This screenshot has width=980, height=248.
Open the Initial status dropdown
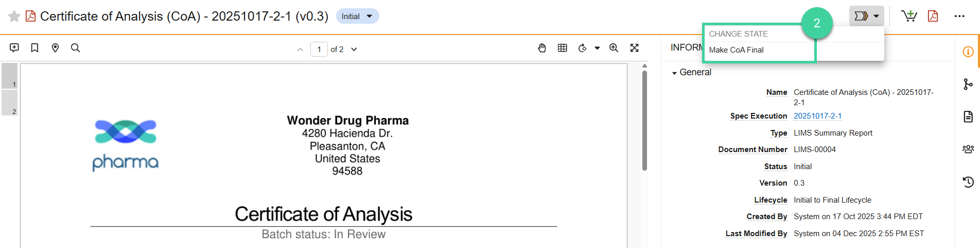(358, 16)
